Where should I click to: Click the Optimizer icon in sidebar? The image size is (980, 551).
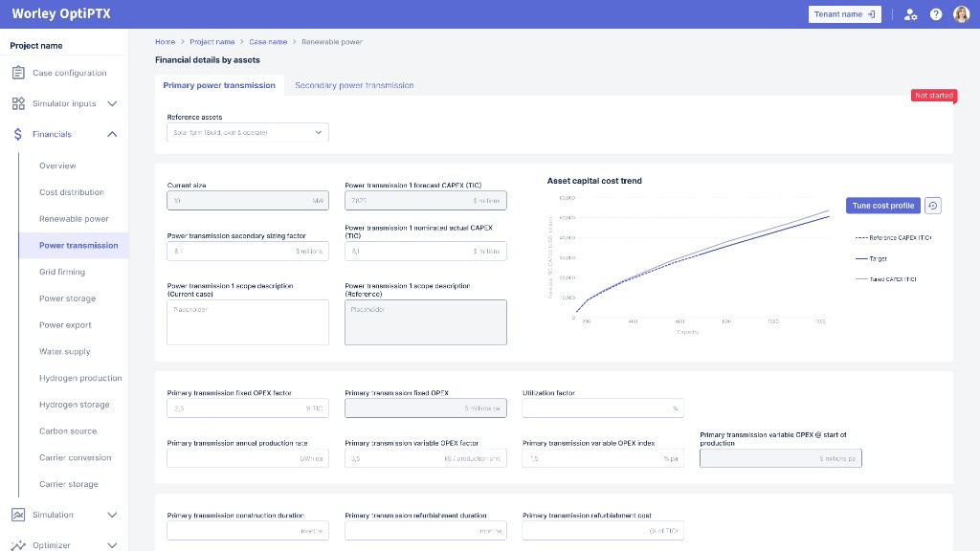click(18, 545)
